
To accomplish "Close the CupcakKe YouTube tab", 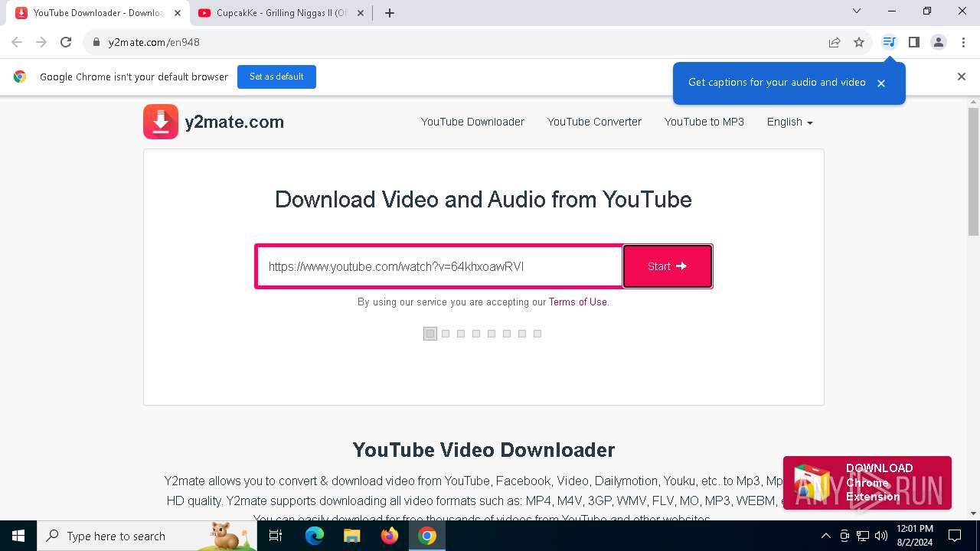I will point(361,13).
